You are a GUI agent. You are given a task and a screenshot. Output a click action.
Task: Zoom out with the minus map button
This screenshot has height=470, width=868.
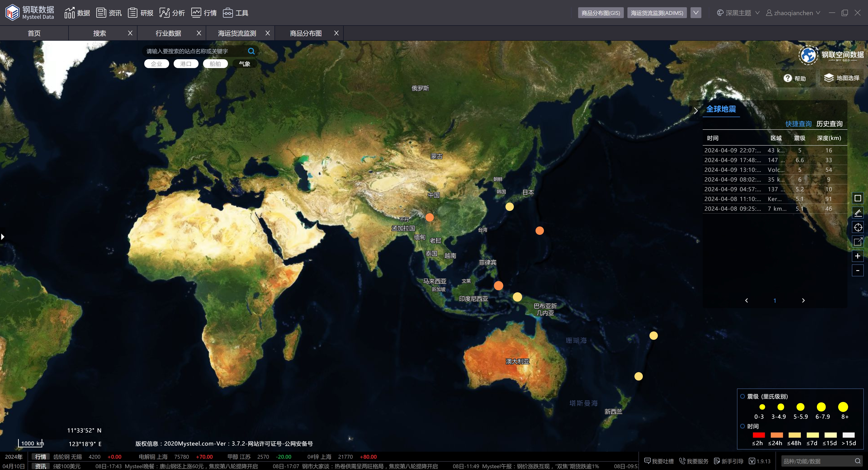click(x=858, y=271)
